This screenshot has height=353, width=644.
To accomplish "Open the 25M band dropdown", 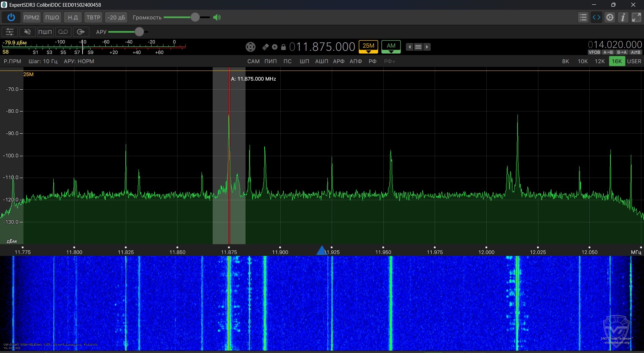I will click(368, 47).
